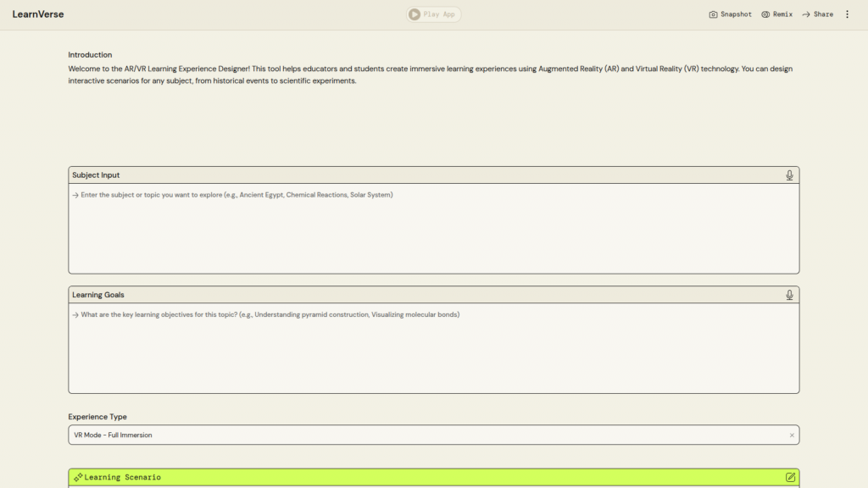Click the Learning Goals header label

click(x=98, y=295)
